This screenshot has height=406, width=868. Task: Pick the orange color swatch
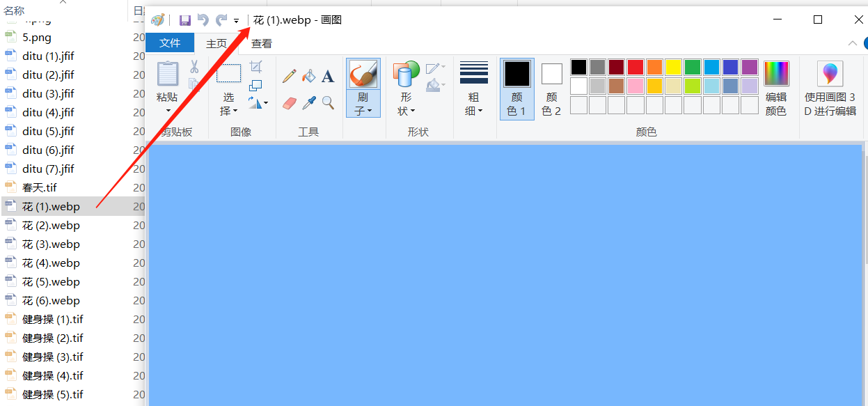(x=654, y=67)
